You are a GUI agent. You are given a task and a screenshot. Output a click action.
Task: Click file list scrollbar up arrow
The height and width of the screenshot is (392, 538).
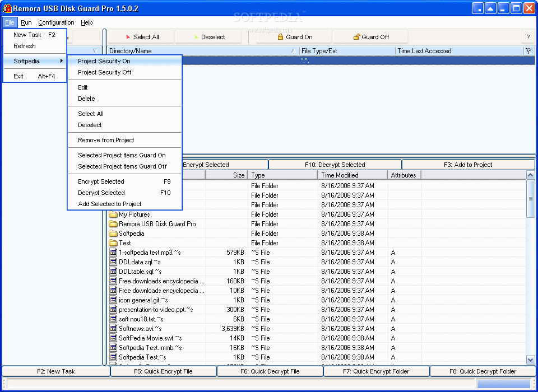coord(531,175)
